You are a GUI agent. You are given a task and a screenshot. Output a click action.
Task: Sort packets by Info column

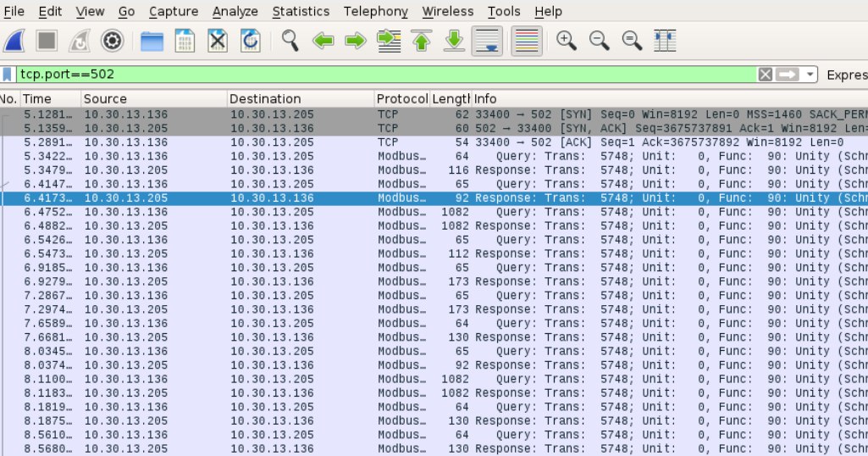670,98
